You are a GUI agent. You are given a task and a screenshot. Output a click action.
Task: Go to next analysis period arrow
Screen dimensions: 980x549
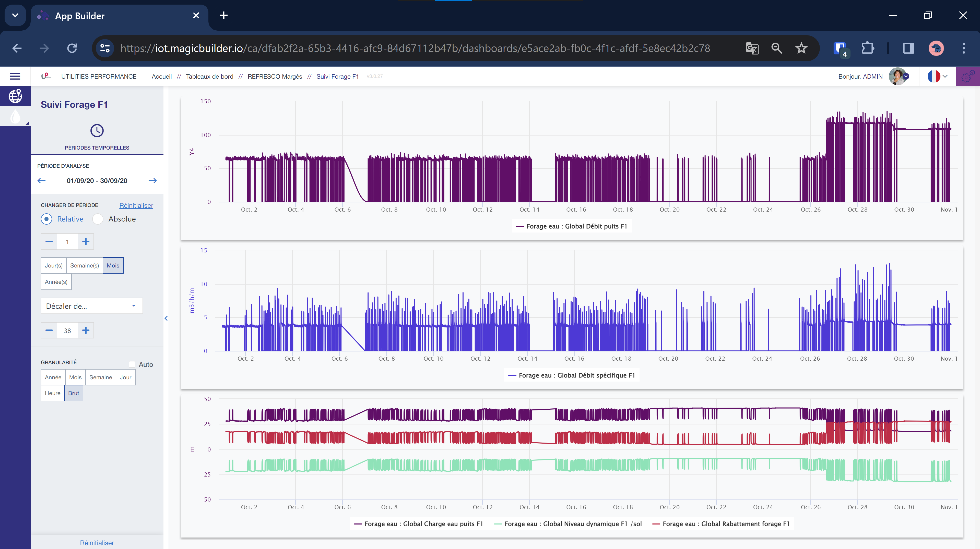coord(152,181)
